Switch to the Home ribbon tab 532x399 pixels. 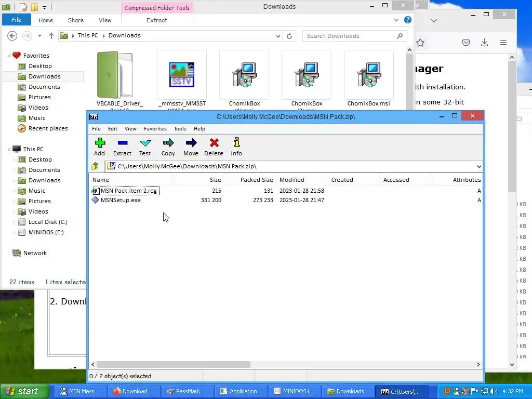(x=46, y=20)
